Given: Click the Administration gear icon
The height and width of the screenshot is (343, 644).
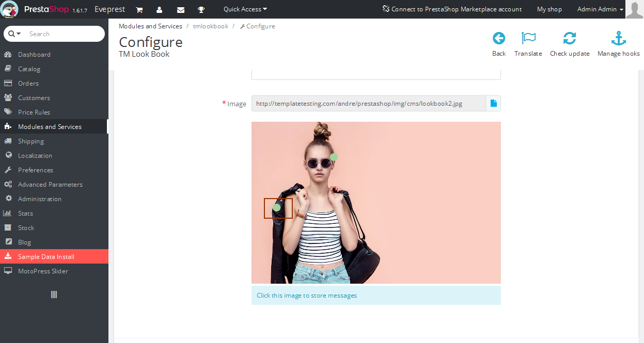Looking at the screenshot, I should [8, 199].
